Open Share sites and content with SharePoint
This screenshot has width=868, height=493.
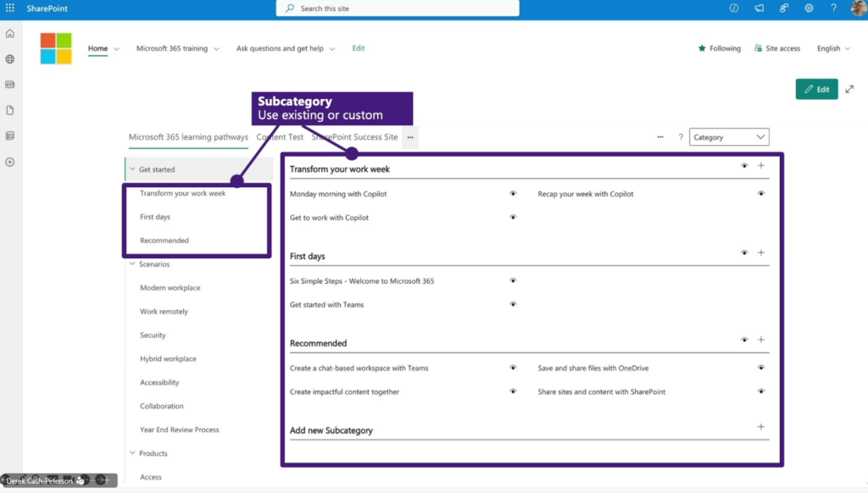pyautogui.click(x=601, y=391)
